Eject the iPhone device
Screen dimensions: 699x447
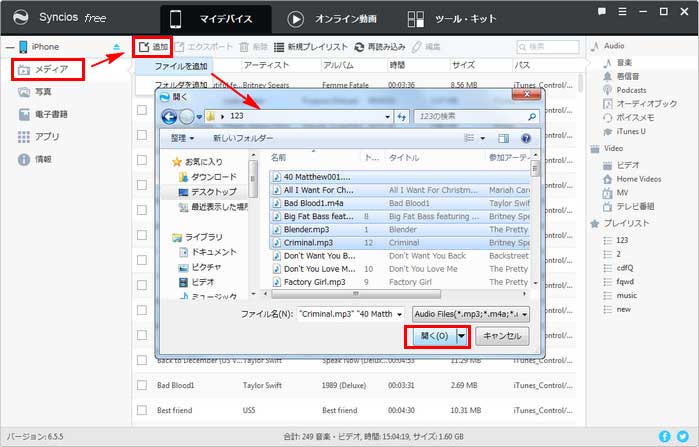click(x=116, y=47)
